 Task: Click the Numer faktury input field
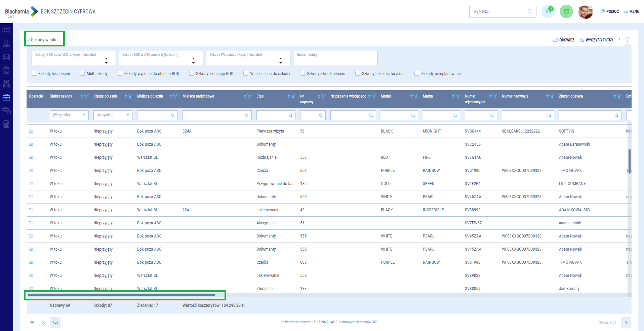click(335, 59)
